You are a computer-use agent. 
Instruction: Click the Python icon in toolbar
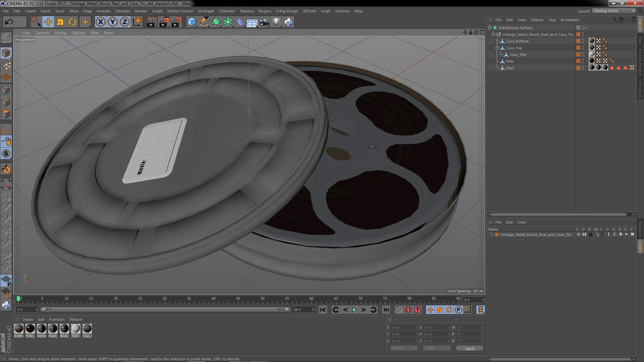(288, 22)
